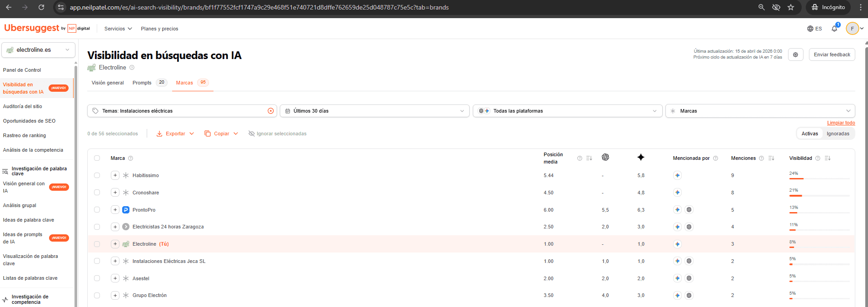Reload the page with the refresh icon

pyautogui.click(x=41, y=7)
